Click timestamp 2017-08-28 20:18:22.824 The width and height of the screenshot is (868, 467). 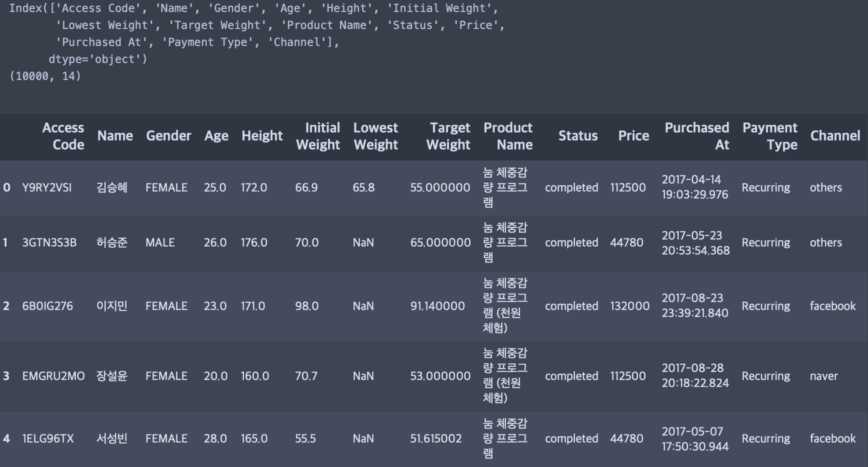(x=695, y=375)
